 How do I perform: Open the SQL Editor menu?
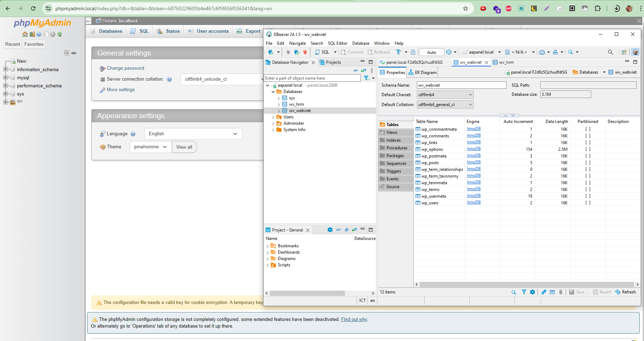(337, 43)
